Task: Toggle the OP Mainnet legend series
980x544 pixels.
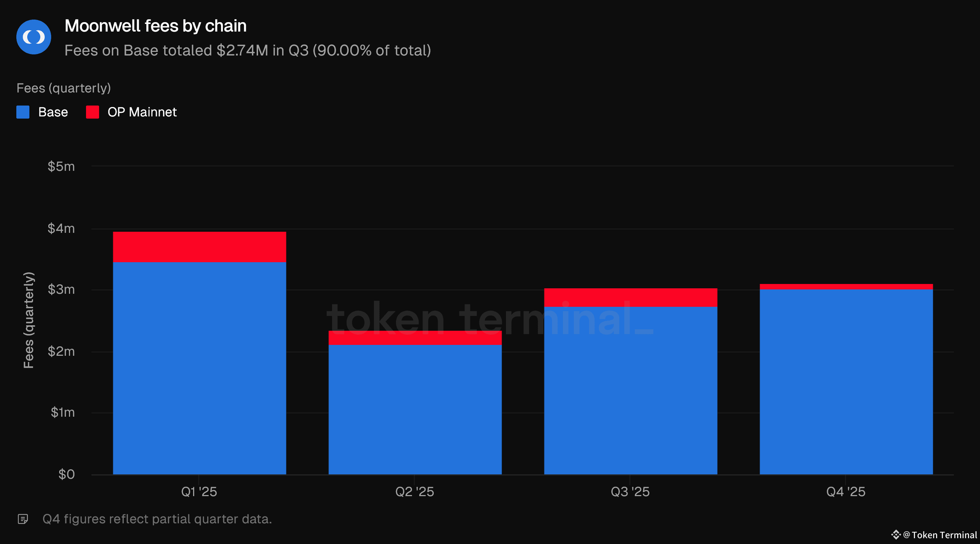Action: coord(142,112)
